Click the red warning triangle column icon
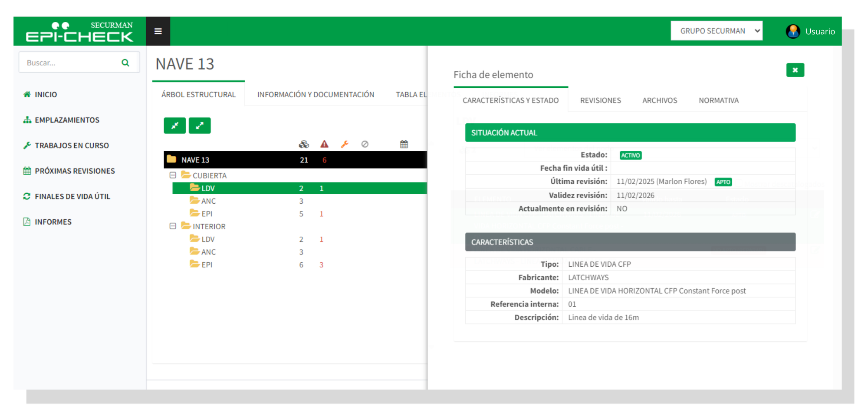The image size is (868, 420). pyautogui.click(x=324, y=144)
